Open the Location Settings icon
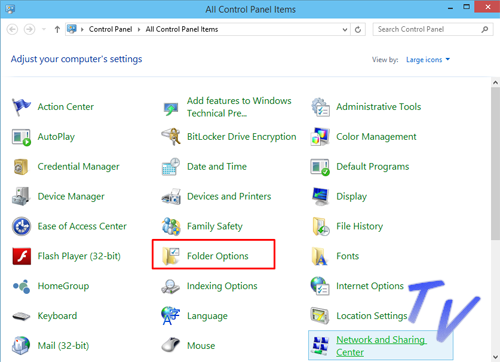500x362 pixels. [320, 316]
